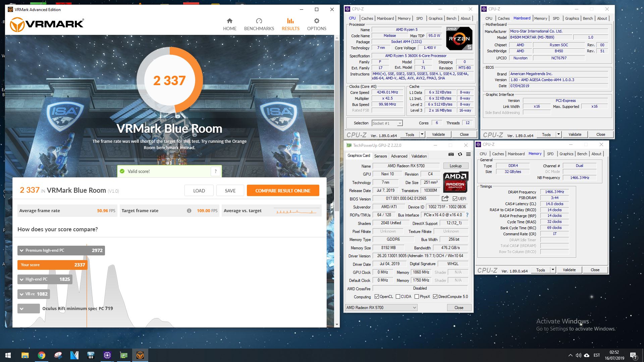Click GPU-Z refresh icon
The width and height of the screenshot is (644, 362).
(x=460, y=154)
